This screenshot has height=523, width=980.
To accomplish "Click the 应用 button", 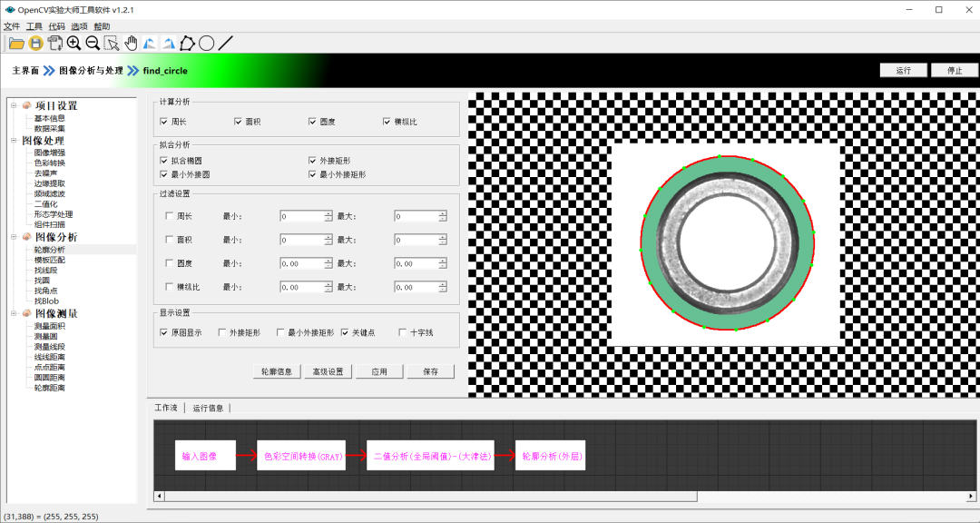I will (x=379, y=371).
